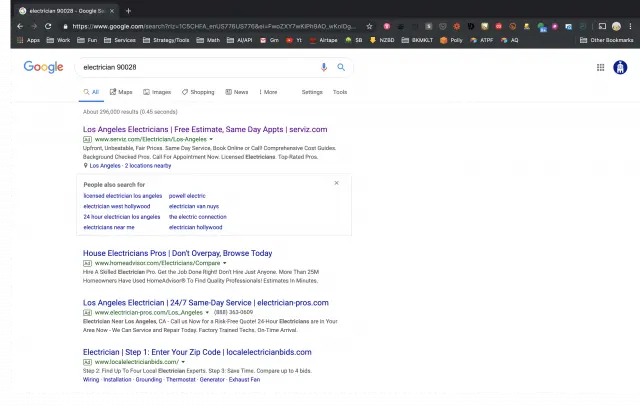Close the electrician 90028 tab

pos(112,11)
